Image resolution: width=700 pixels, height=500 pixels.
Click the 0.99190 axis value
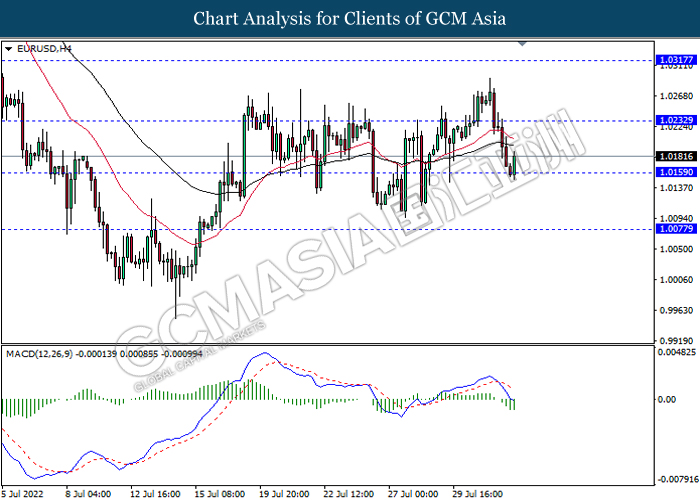(x=676, y=341)
